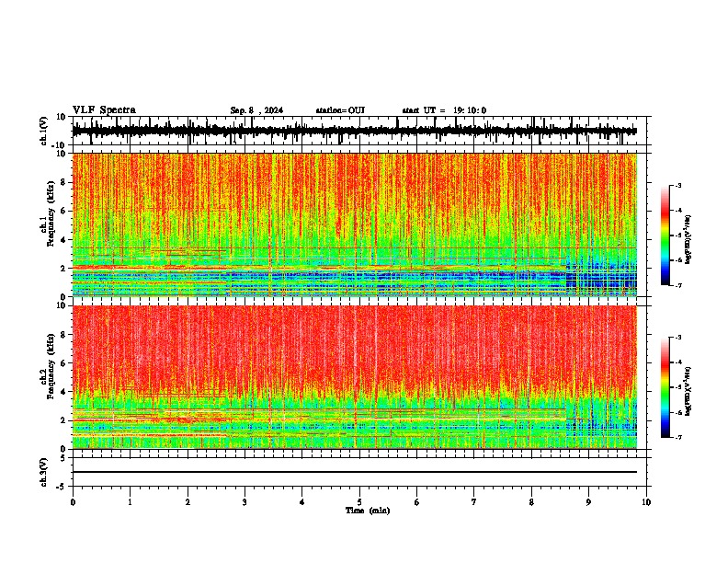The height and width of the screenshot is (563, 728).
Task: Click time axis tick label '5'
Action: click(x=359, y=502)
